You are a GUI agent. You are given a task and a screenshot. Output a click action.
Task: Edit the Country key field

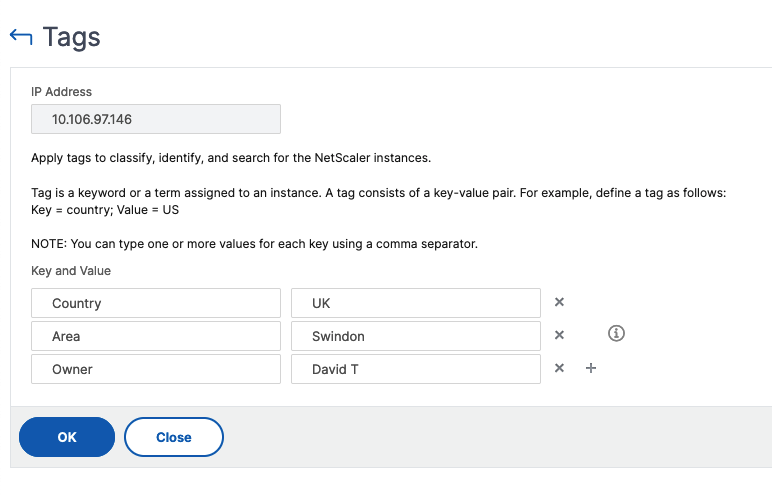tap(156, 303)
